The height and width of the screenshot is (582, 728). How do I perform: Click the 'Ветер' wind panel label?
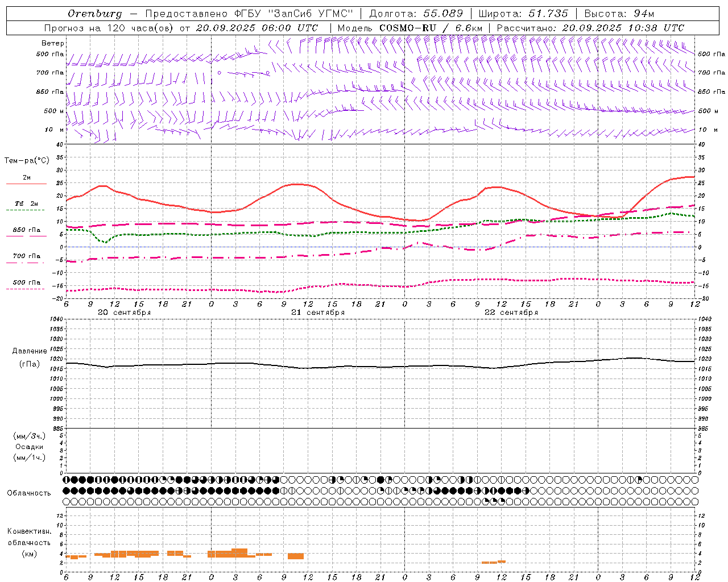tap(53, 43)
